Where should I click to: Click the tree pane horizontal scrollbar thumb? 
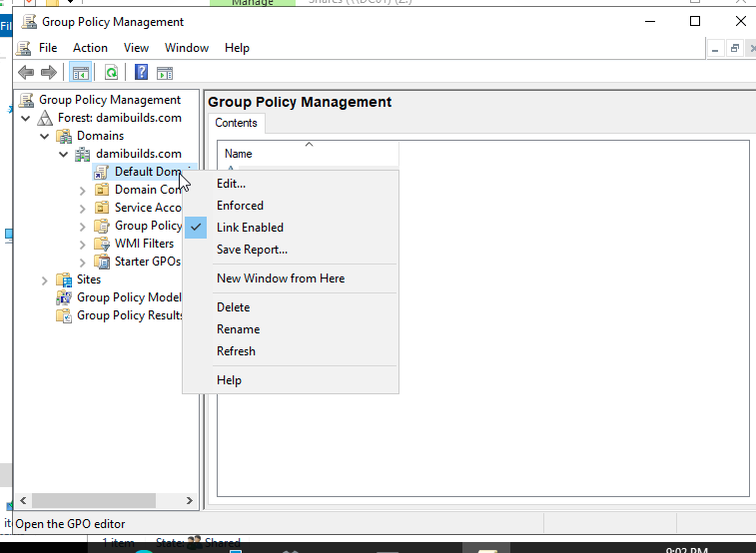click(x=94, y=500)
